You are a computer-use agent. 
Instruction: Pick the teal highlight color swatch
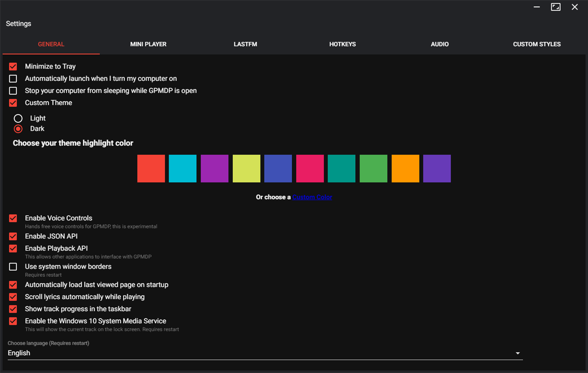pyautogui.click(x=341, y=169)
